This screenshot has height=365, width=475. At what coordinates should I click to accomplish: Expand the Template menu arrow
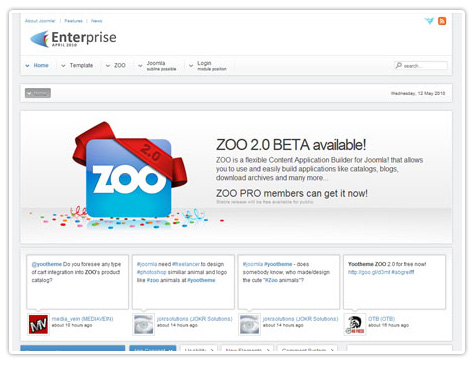pyautogui.click(x=63, y=66)
